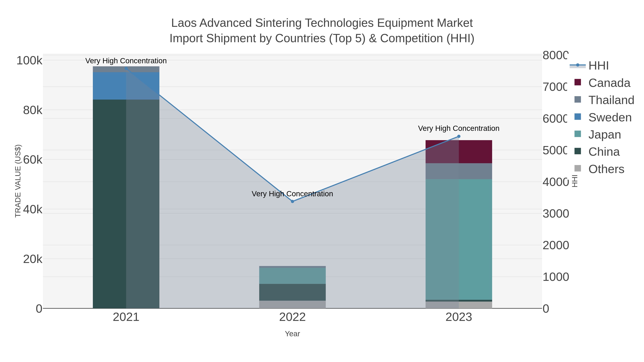Click the 60k left axis tick label
Screen dimensions: 644x362
click(33, 160)
